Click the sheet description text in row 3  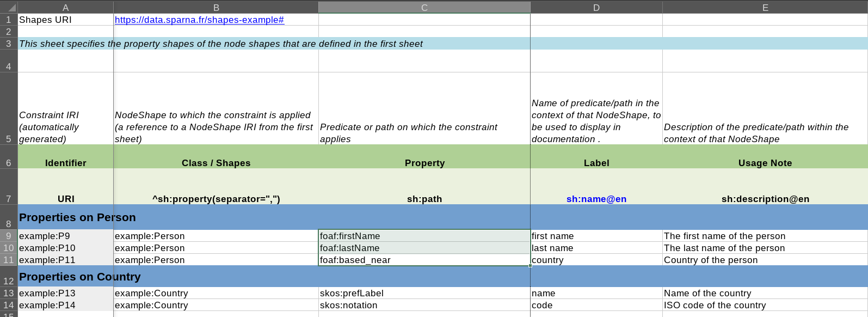coord(221,44)
